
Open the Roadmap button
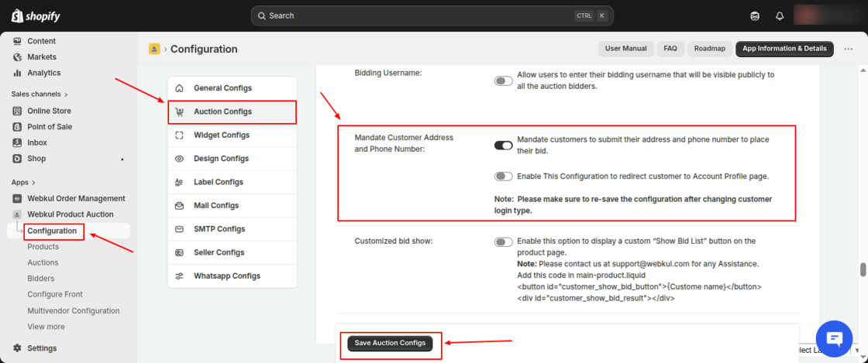click(x=710, y=49)
